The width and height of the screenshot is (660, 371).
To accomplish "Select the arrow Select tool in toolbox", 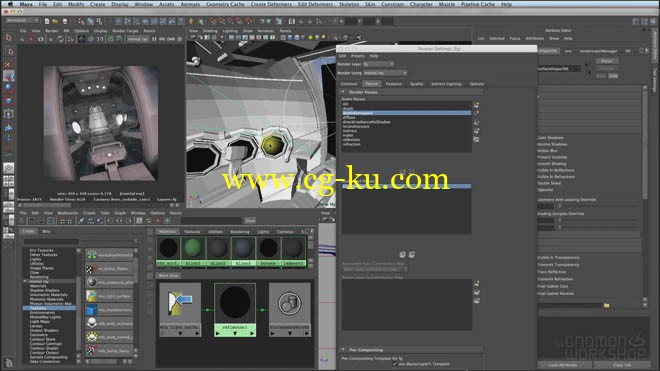I will point(8,38).
